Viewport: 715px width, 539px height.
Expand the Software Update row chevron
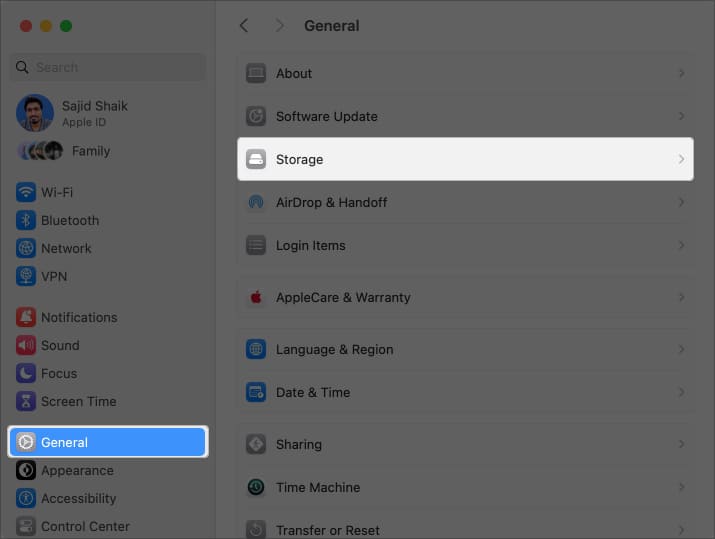click(681, 116)
